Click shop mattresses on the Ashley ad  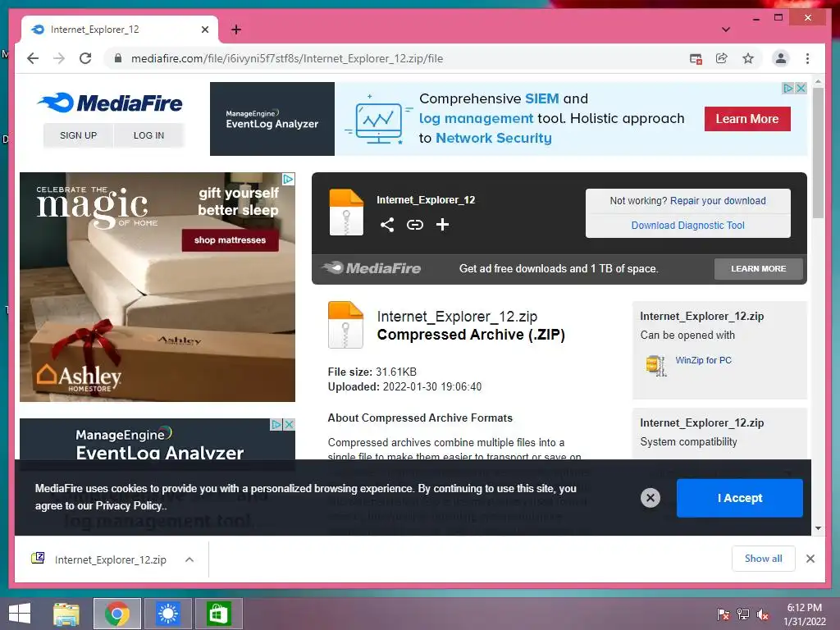[x=230, y=240]
